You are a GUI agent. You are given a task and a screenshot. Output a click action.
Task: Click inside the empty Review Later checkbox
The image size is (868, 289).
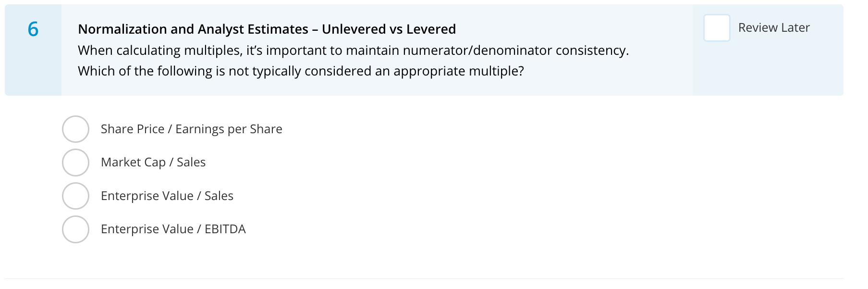pos(716,28)
